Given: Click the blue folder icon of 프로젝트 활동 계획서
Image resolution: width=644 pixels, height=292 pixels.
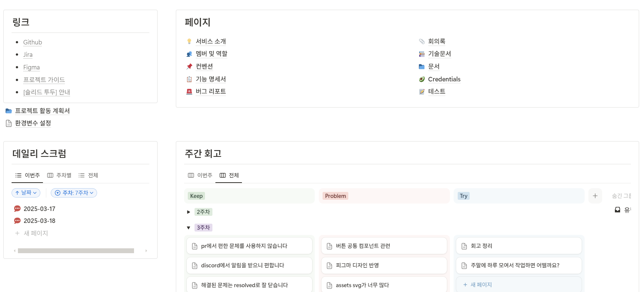Looking at the screenshot, I should [x=9, y=111].
